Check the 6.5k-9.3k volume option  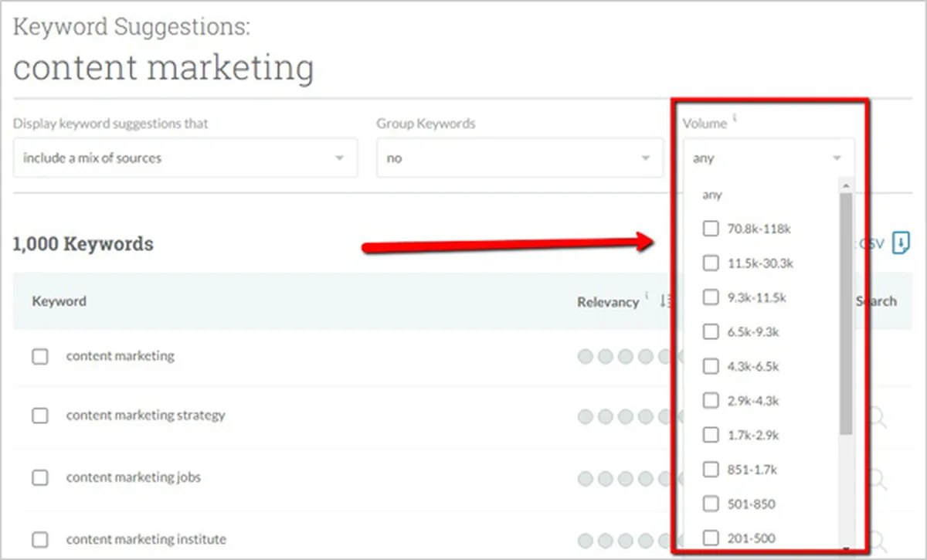[710, 332]
